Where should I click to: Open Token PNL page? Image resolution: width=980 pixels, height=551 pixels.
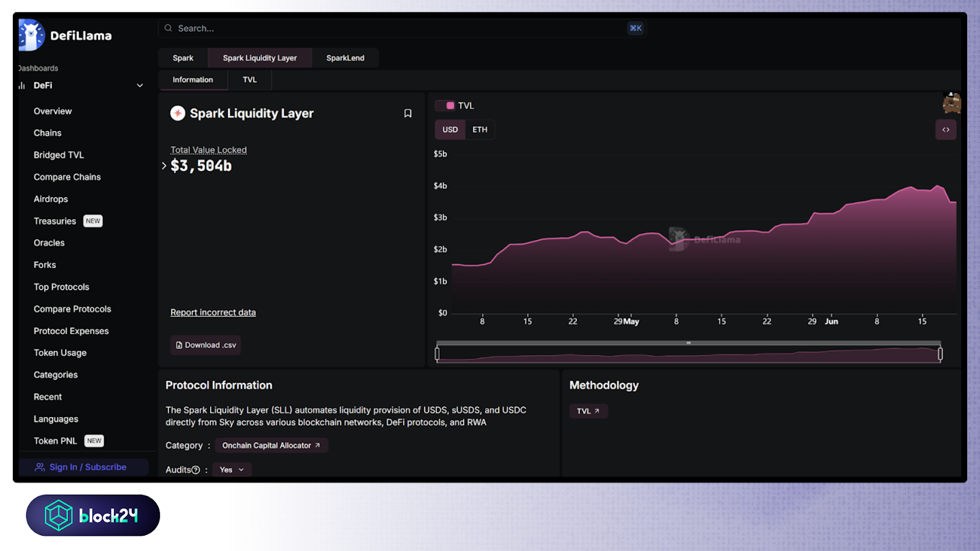coord(55,441)
